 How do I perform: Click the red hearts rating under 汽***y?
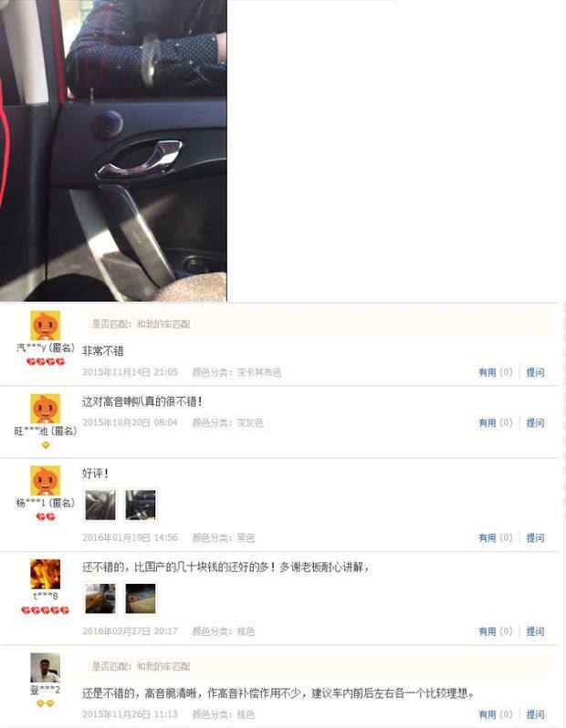click(45, 361)
